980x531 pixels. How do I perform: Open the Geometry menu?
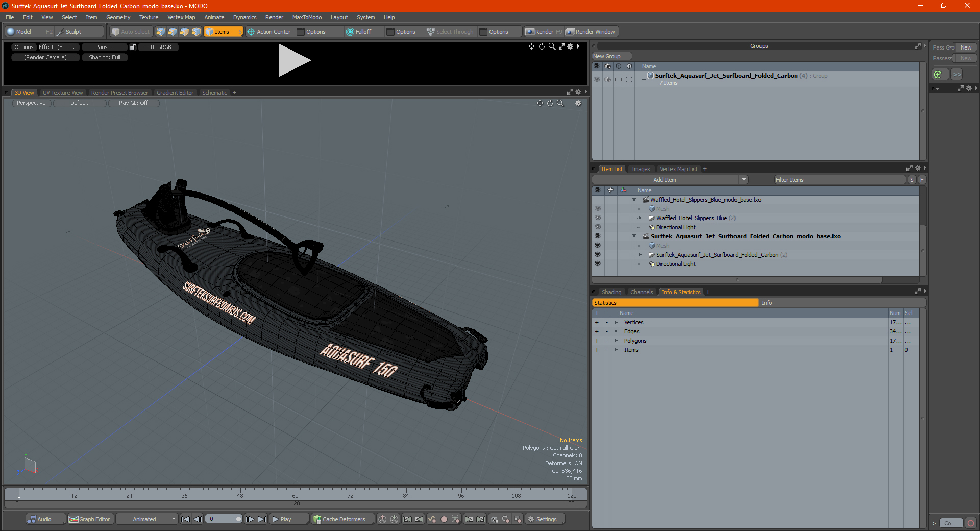pos(118,17)
